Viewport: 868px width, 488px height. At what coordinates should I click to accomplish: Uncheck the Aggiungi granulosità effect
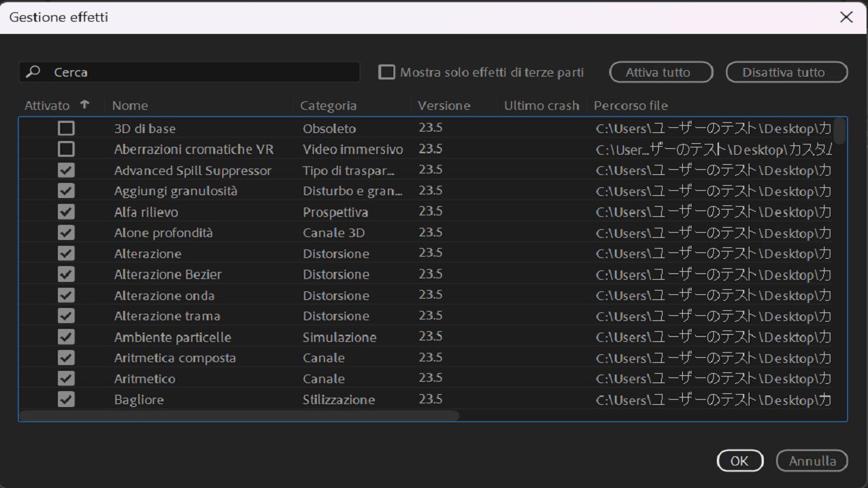coord(66,191)
